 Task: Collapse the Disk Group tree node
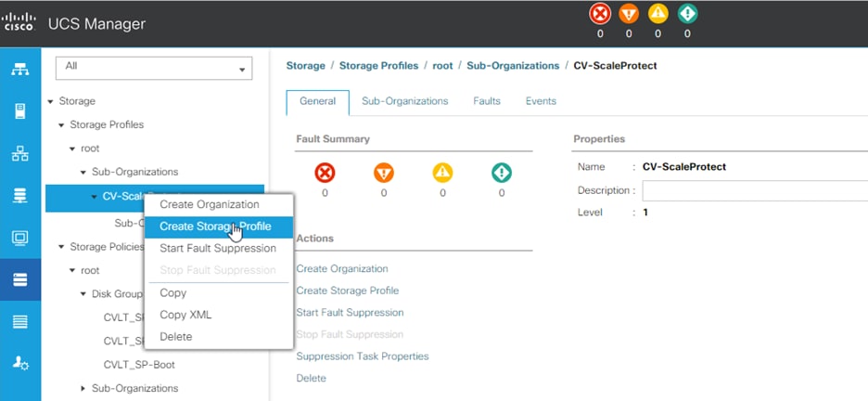coord(83,294)
